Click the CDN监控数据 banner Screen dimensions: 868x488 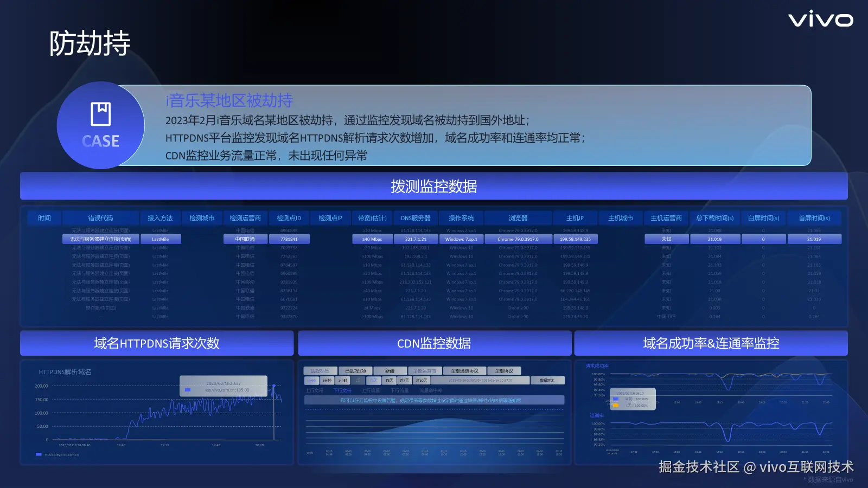point(434,343)
